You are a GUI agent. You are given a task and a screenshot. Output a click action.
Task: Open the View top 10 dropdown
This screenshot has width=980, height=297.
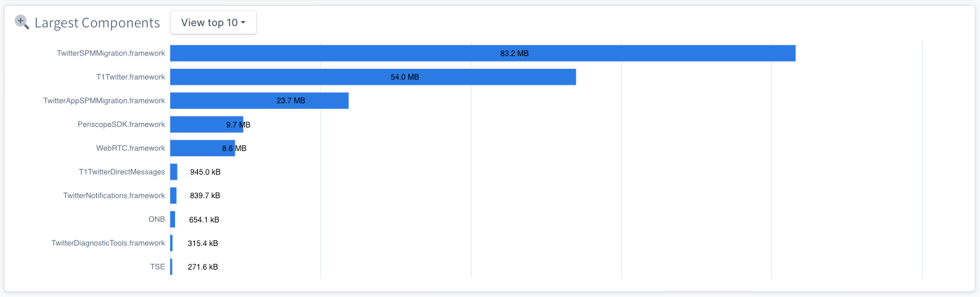pos(213,22)
